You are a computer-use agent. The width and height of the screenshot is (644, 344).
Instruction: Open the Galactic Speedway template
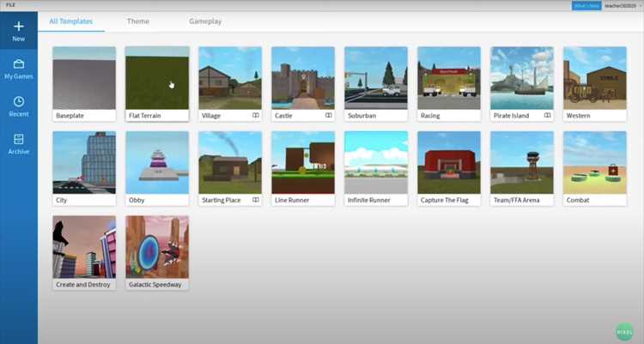pyautogui.click(x=157, y=247)
